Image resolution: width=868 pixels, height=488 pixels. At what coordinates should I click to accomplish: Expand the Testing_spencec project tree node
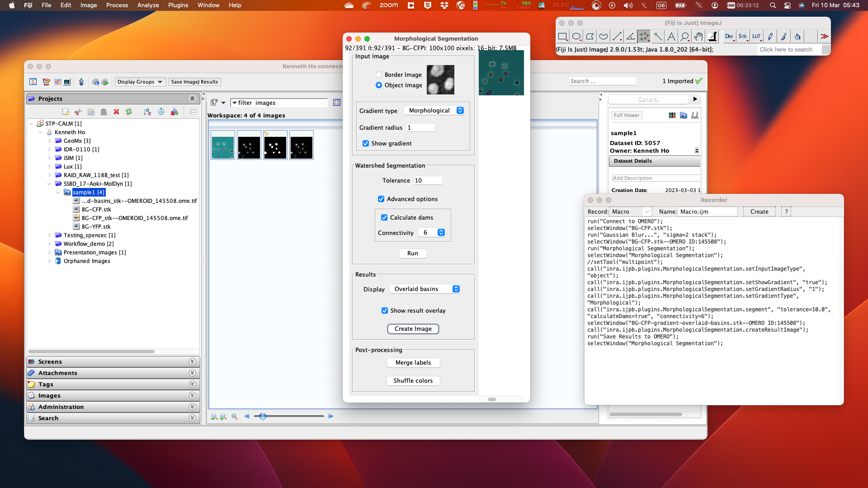[x=49, y=235]
